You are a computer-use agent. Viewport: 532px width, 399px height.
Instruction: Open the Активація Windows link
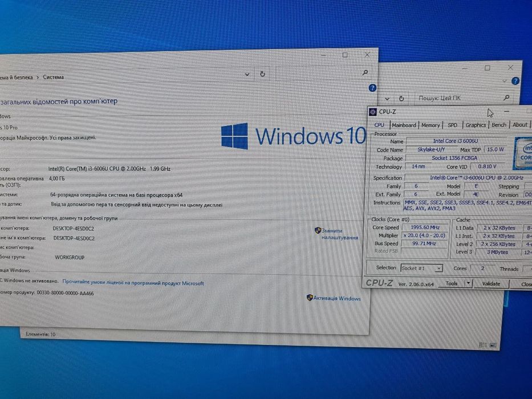tap(337, 298)
